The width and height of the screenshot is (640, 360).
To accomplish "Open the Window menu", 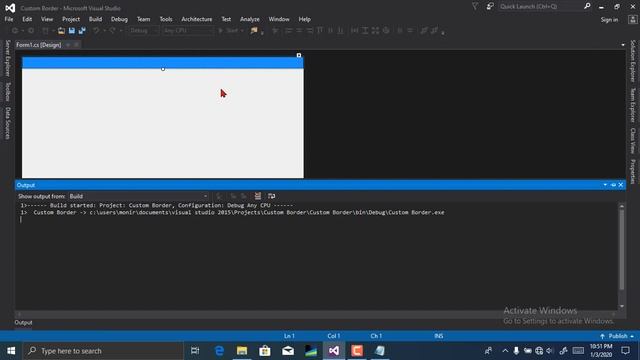I will [279, 19].
